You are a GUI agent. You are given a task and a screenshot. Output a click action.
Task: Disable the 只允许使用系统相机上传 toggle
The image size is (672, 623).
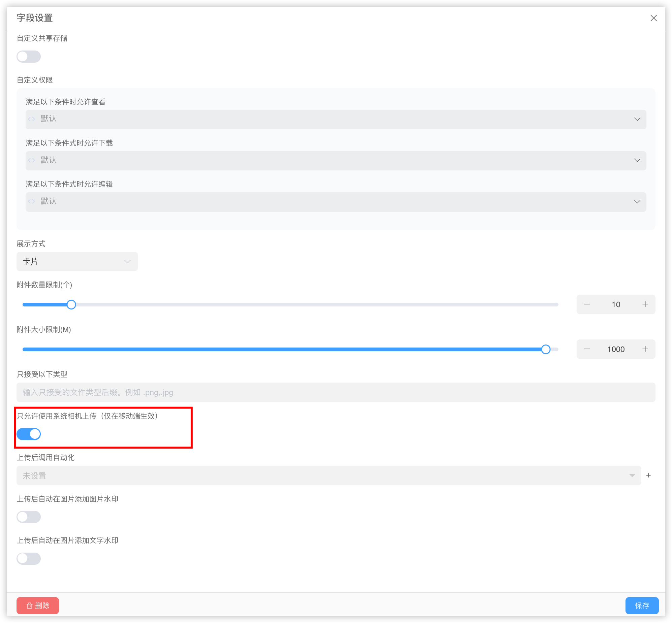pyautogui.click(x=29, y=434)
